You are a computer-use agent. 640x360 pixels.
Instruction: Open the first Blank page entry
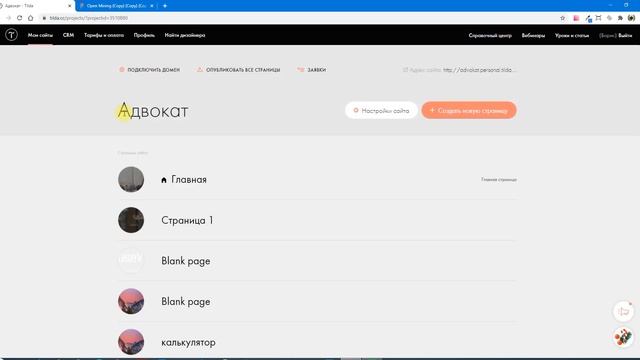tap(186, 261)
